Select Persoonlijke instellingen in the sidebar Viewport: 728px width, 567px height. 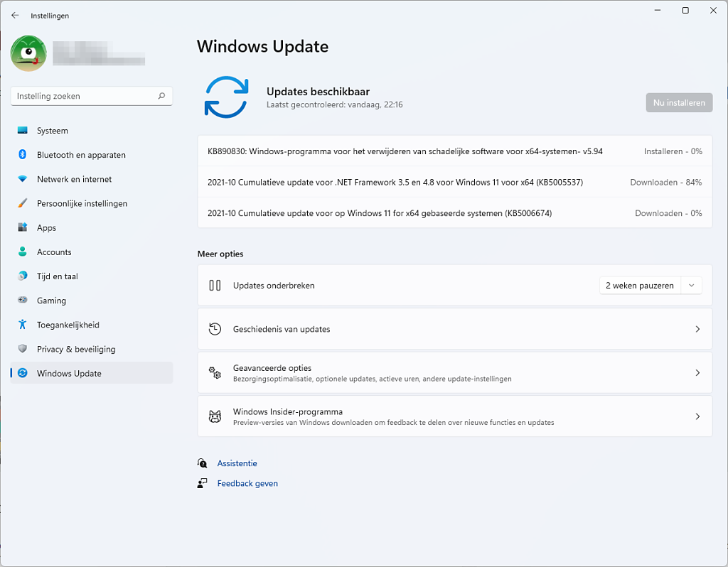tap(92, 203)
